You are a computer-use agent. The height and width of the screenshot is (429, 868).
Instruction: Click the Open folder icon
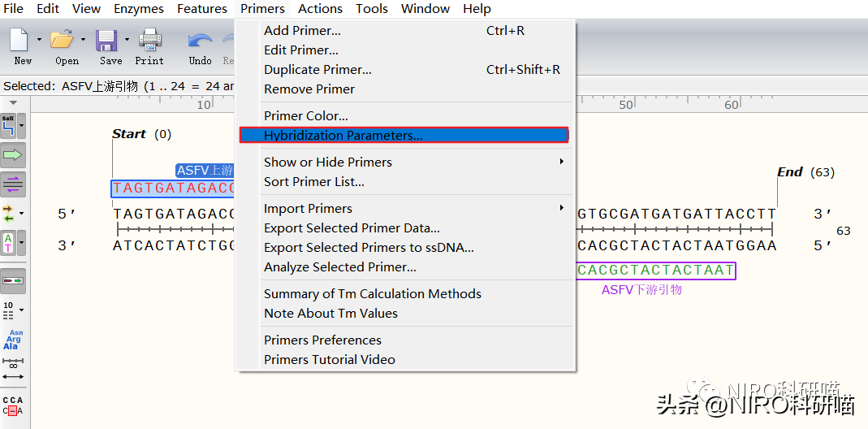(x=62, y=39)
